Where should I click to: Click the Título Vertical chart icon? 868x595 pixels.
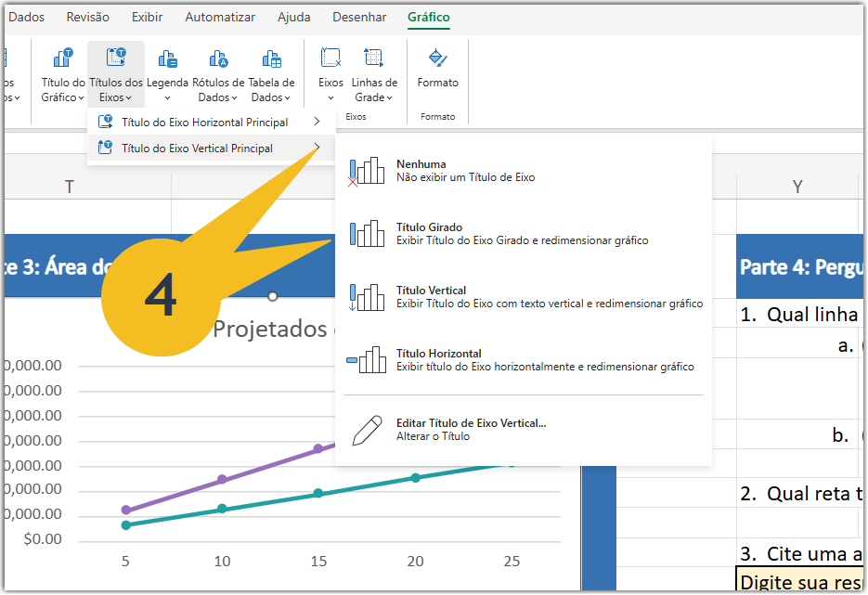pos(367,297)
